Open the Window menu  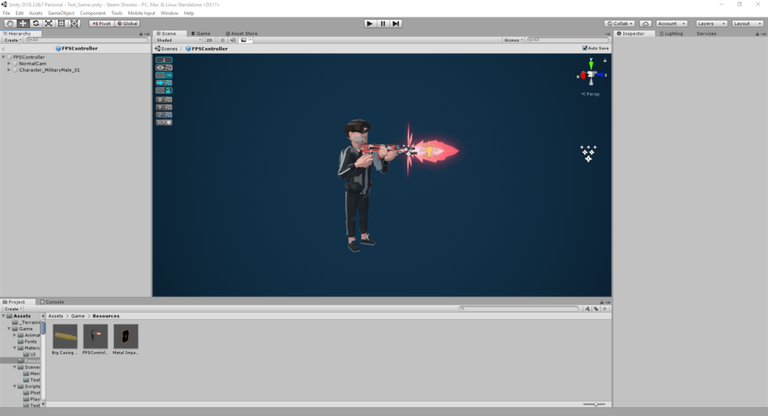(169, 13)
